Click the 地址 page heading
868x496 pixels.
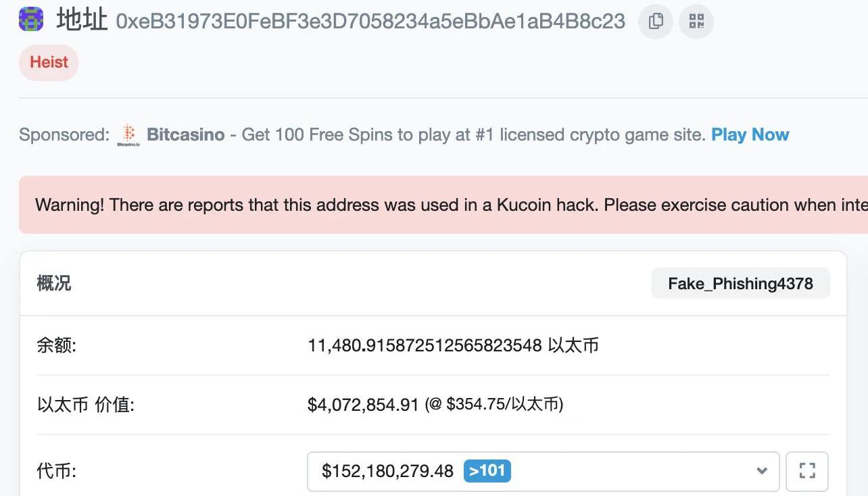point(82,20)
